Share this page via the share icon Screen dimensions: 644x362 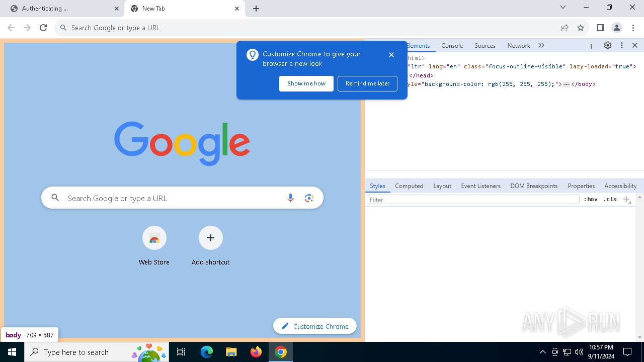(x=565, y=28)
